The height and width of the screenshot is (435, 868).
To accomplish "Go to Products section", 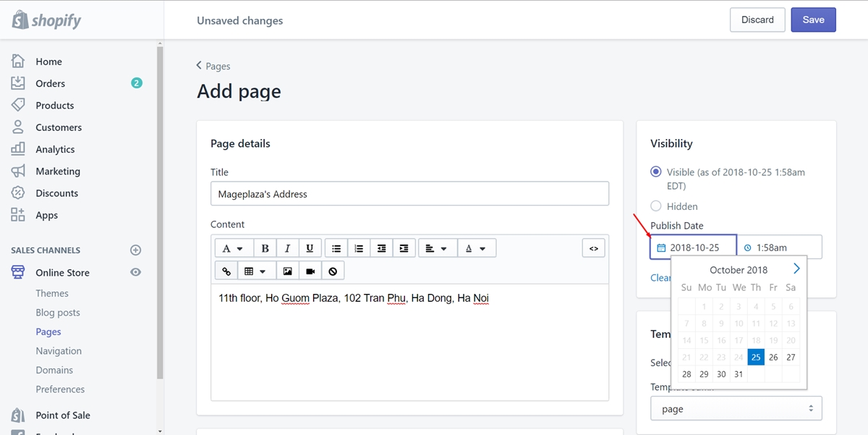I will (54, 105).
